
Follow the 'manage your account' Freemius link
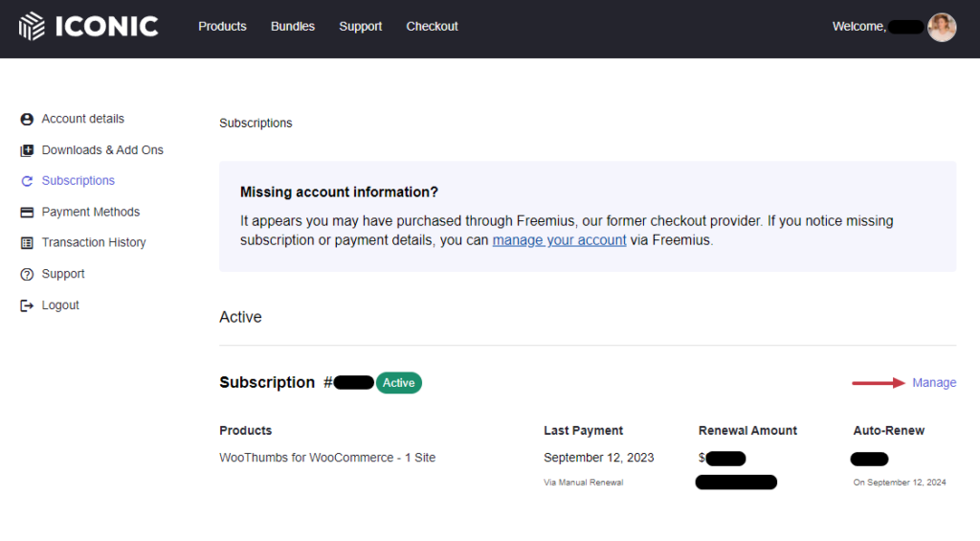[x=559, y=240]
